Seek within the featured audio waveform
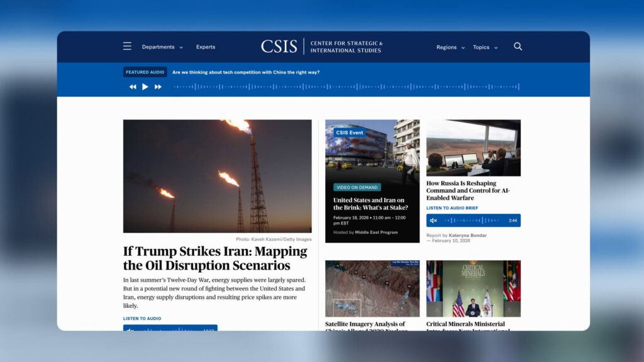The width and height of the screenshot is (644, 362). [x=346, y=87]
